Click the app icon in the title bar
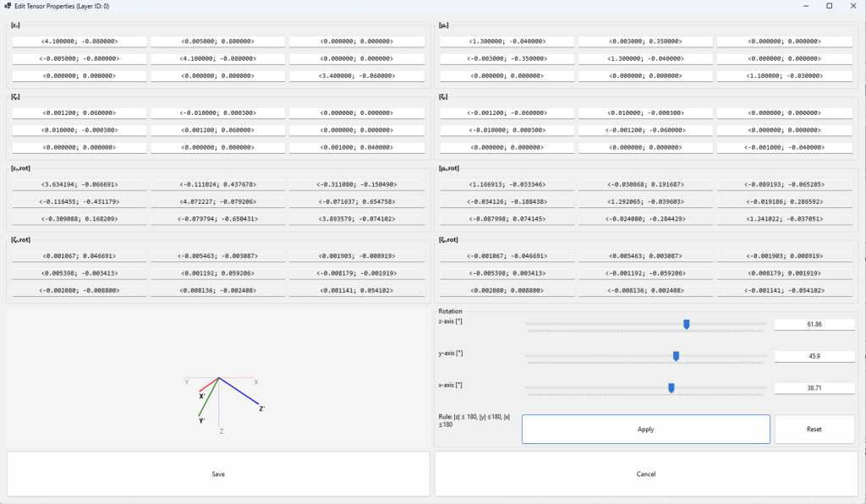The height and width of the screenshot is (504, 866). [x=8, y=6]
